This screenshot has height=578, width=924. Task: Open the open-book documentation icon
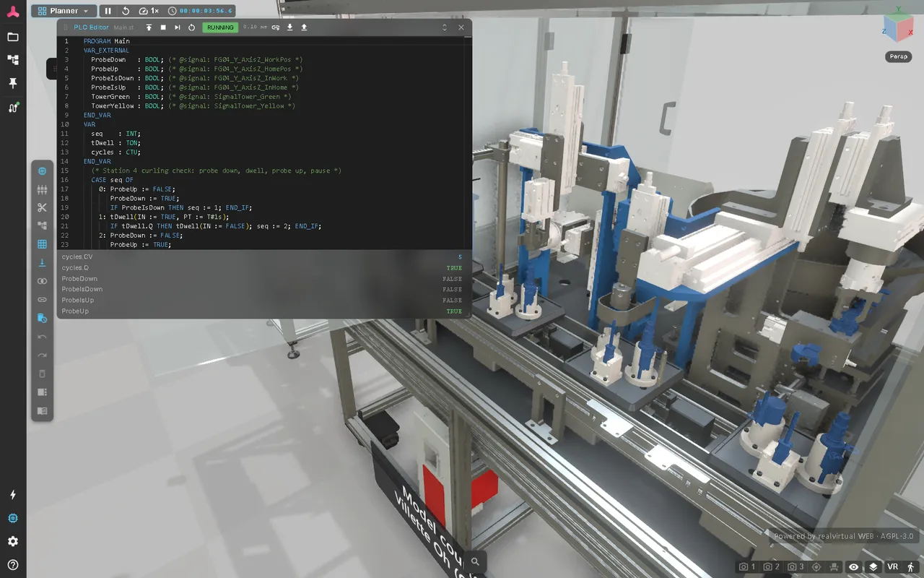tap(42, 411)
